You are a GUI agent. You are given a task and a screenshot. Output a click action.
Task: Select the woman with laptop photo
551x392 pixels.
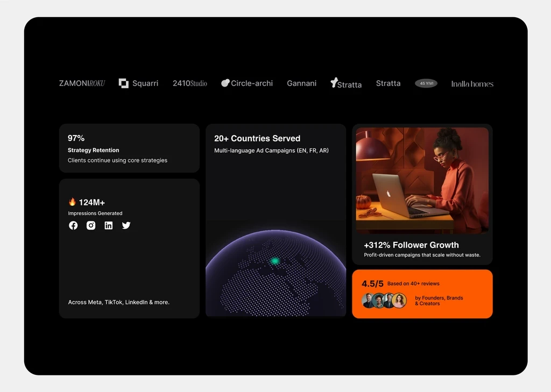click(x=422, y=181)
